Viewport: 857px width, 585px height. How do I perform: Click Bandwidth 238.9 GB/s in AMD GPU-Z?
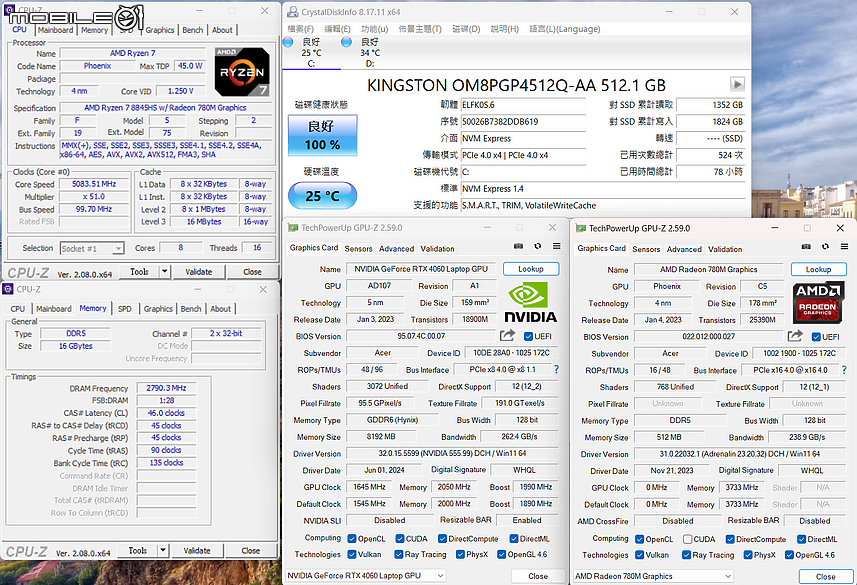coord(807,437)
